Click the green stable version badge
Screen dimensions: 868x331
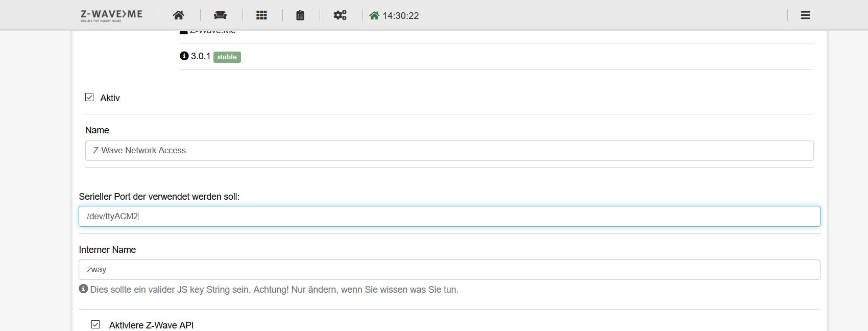[x=227, y=57]
